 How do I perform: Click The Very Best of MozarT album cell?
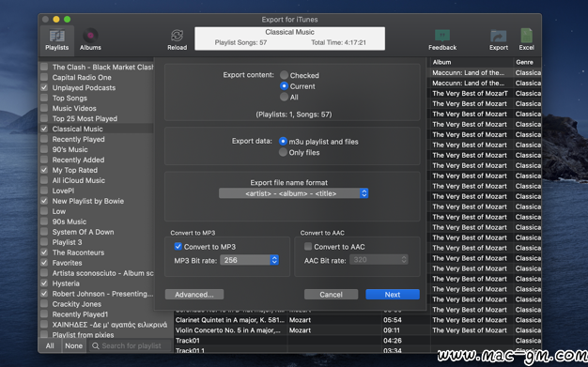click(471, 93)
